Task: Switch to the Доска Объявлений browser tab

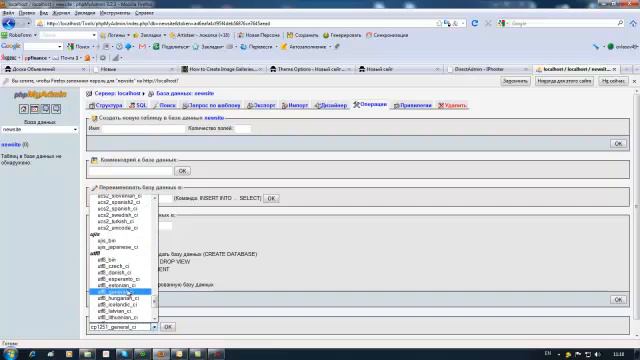Action: [45, 69]
